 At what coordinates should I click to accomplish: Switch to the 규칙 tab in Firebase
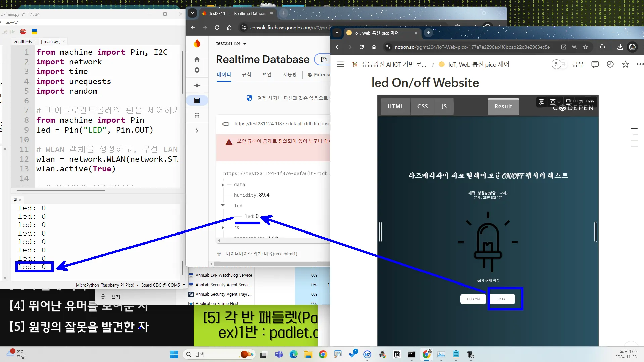(x=247, y=75)
